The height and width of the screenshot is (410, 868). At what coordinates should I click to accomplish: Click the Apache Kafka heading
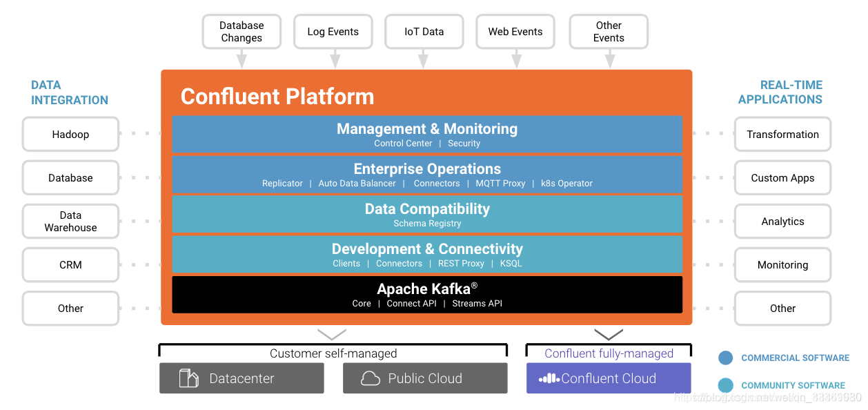tap(427, 289)
